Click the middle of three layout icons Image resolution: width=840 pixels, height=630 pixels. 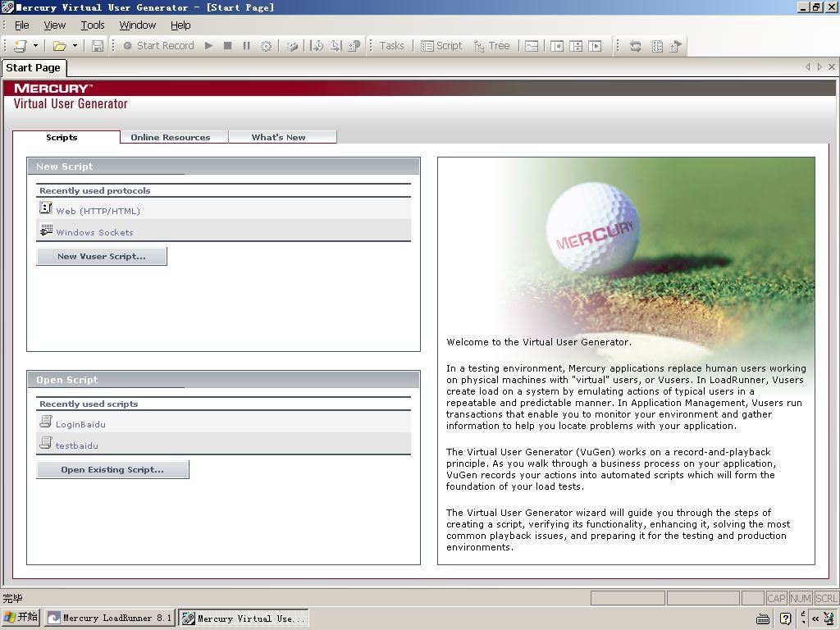point(576,46)
